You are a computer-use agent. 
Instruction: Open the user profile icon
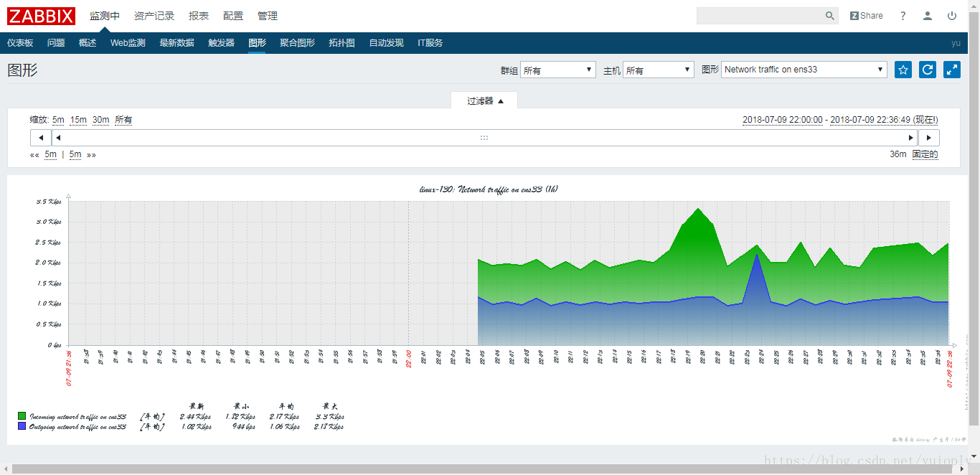click(928, 16)
